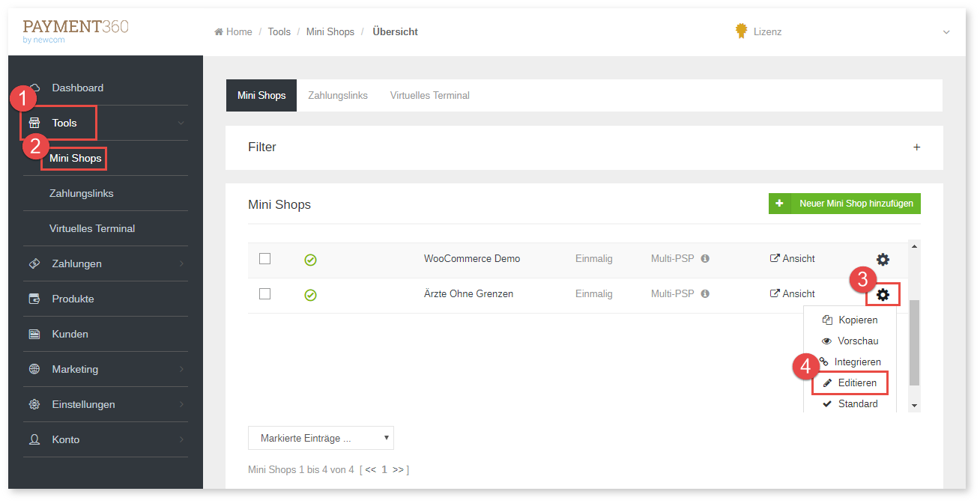Tick the checkbox for WooCommerce Demo
Viewport: 980px width, 503px height.
tap(264, 259)
